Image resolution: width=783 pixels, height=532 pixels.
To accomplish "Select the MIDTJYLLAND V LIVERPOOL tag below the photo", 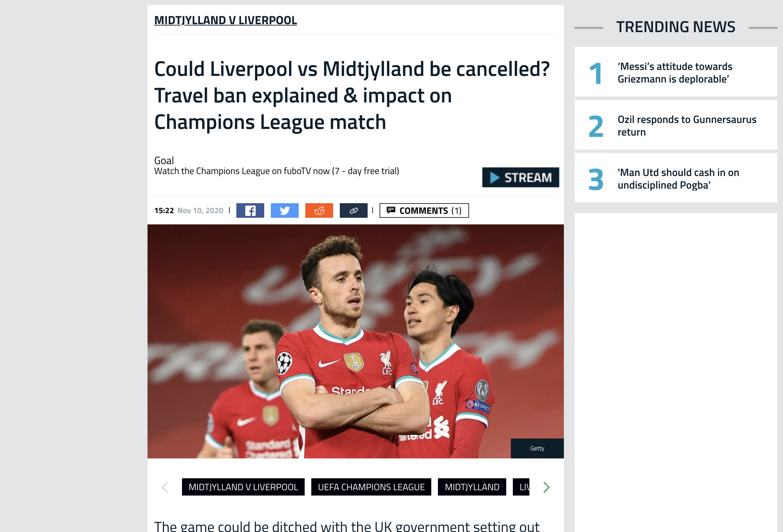I will 243,487.
